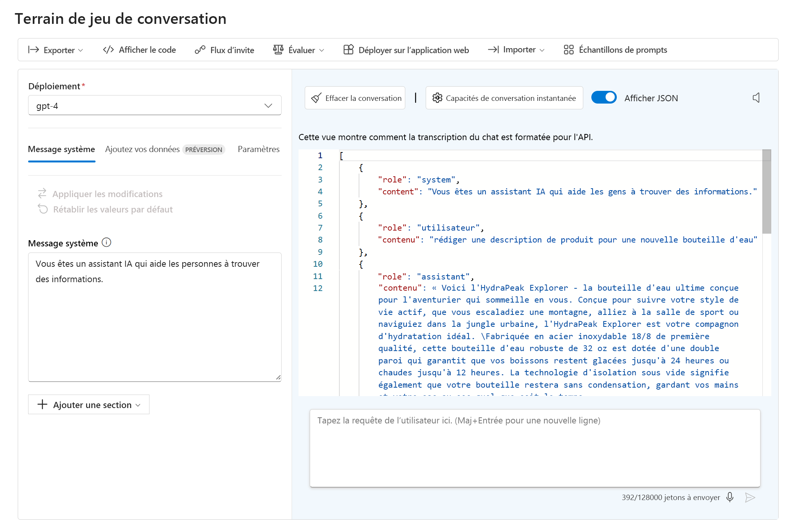This screenshot has width=794, height=532.
Task: Click the PRÉVERSION badge
Action: 204,150
